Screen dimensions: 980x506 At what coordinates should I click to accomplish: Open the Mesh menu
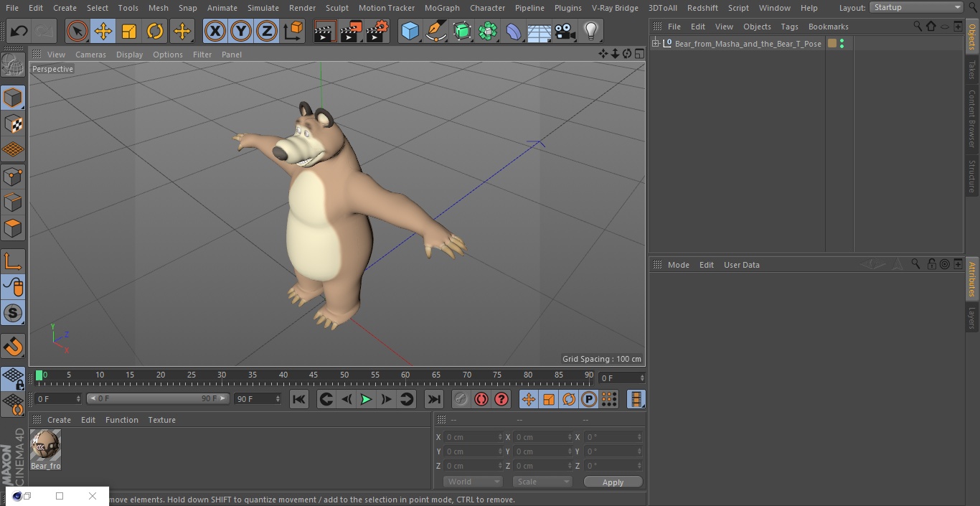158,8
